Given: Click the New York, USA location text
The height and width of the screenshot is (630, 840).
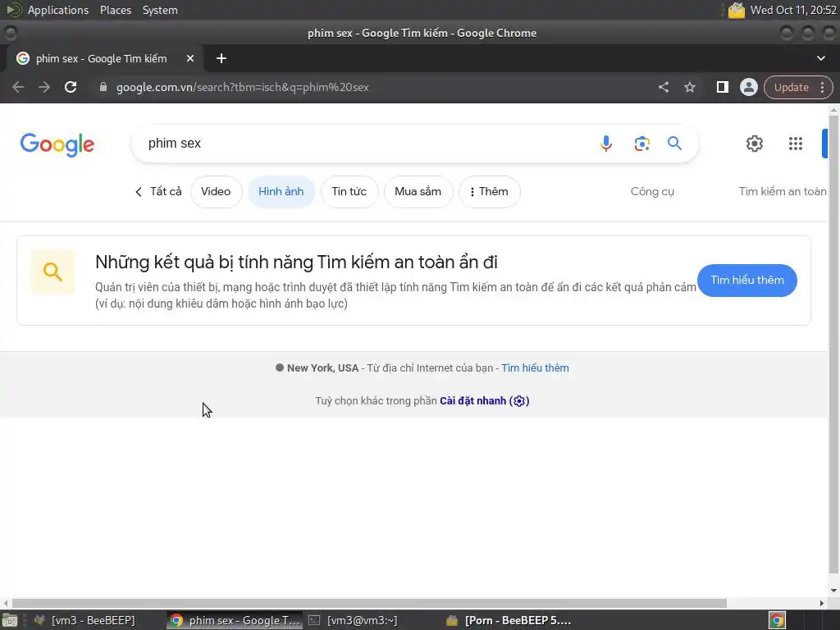Looking at the screenshot, I should click(322, 368).
